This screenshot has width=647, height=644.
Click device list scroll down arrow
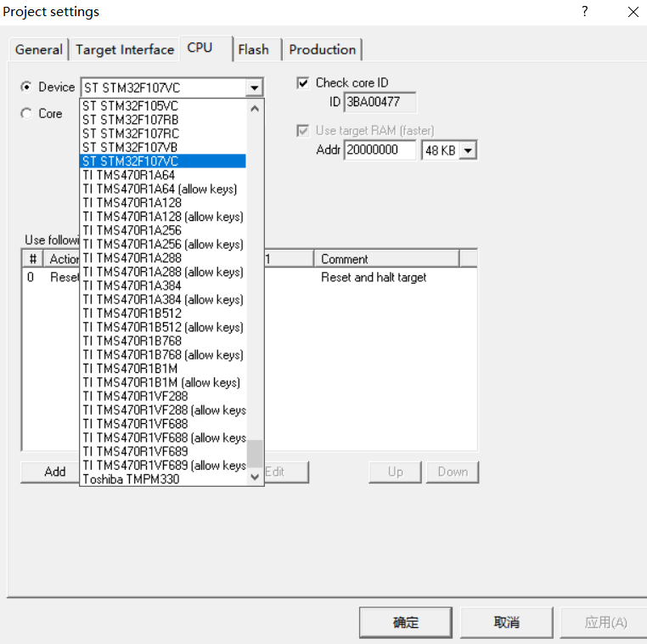pos(255,477)
